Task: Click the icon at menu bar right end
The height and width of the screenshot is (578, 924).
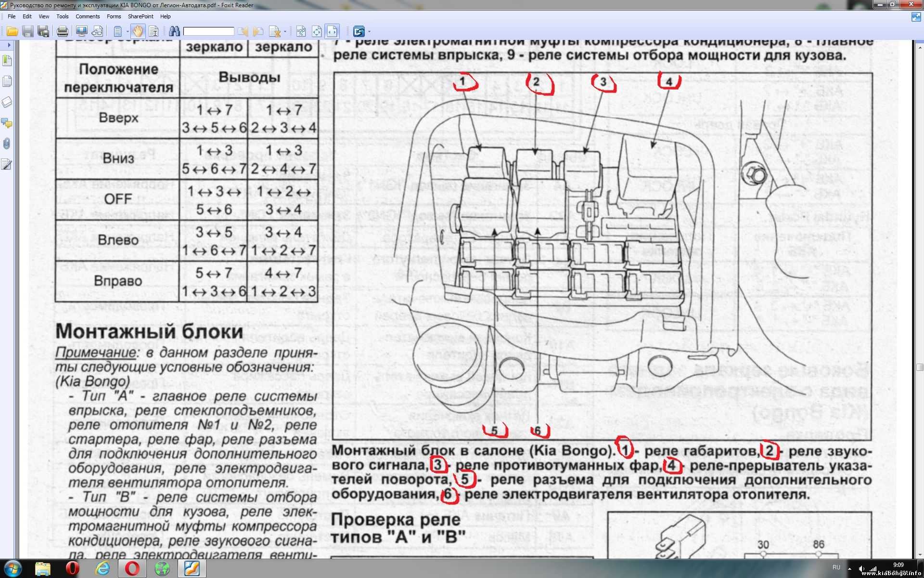Action: click(x=916, y=17)
